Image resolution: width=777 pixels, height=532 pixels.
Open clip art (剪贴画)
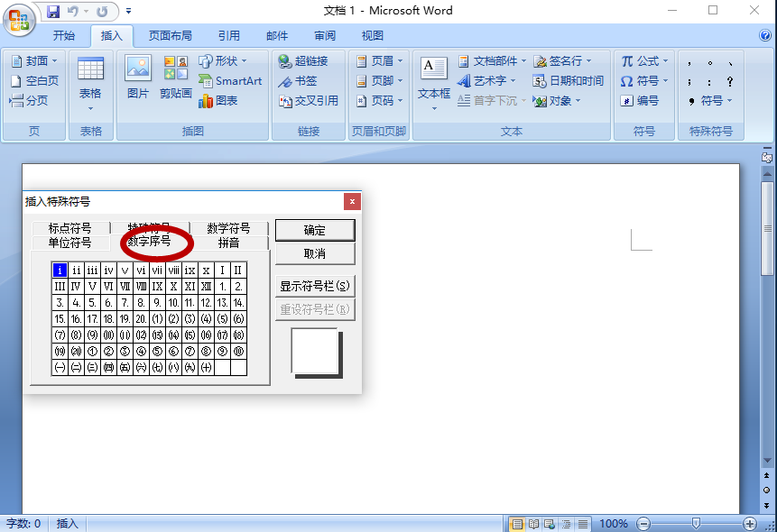pos(176,78)
